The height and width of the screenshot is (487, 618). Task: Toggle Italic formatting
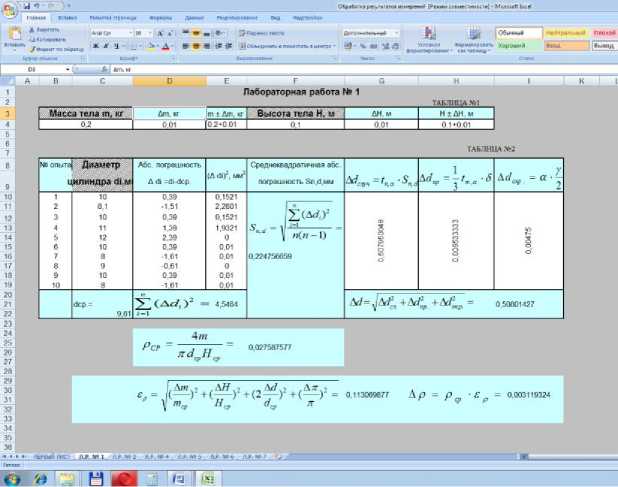(x=105, y=46)
